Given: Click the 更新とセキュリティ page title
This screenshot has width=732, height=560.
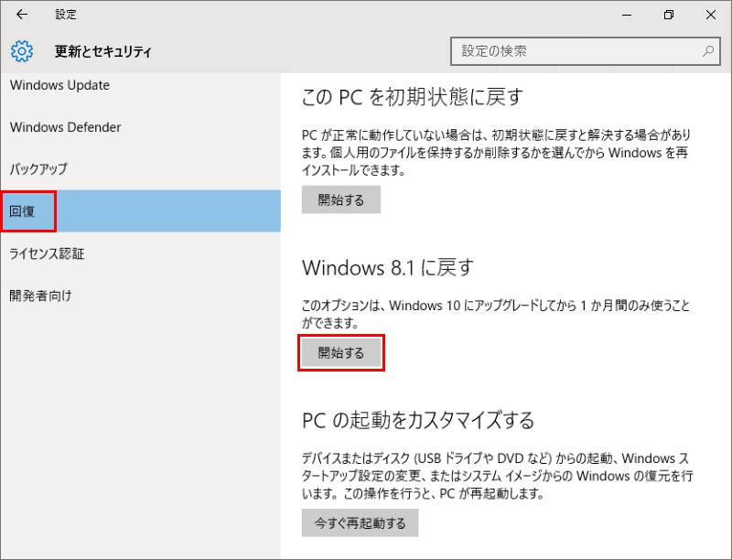Looking at the screenshot, I should (102, 51).
